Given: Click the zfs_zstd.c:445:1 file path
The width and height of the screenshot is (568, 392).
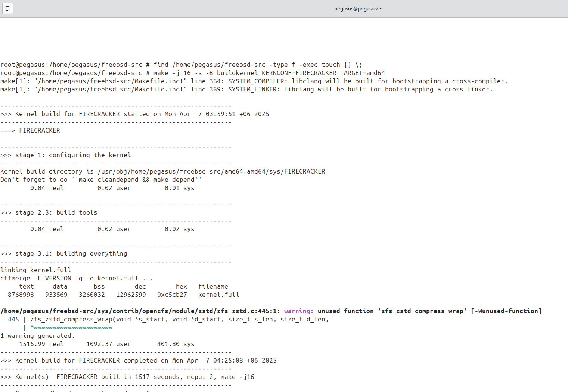Looking at the screenshot, I should coord(140,311).
